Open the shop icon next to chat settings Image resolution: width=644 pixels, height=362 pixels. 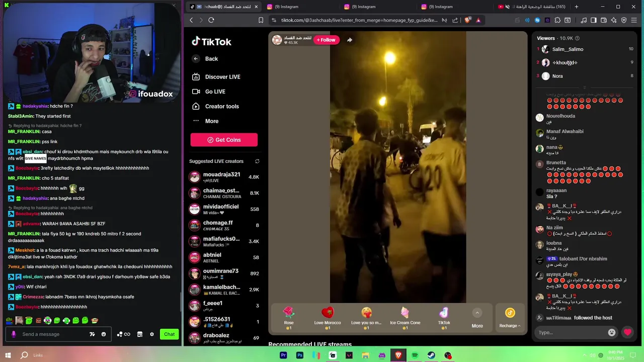click(140, 334)
